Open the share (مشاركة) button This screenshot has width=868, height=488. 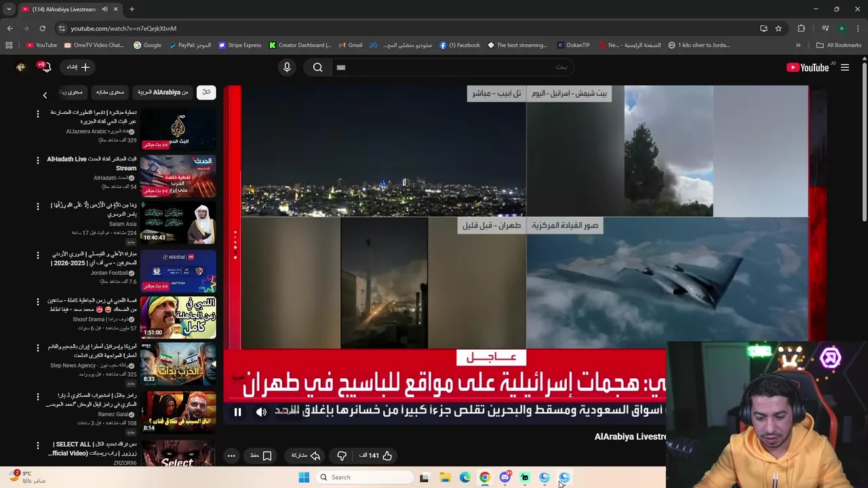click(x=306, y=455)
